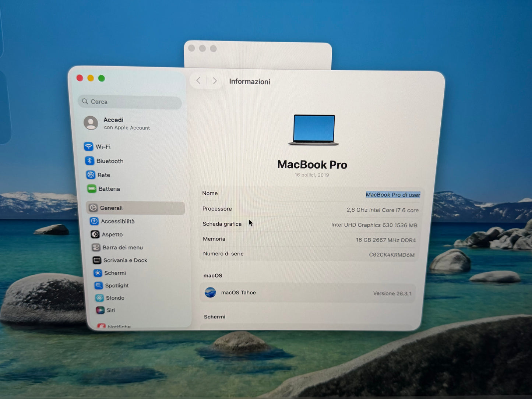Click the name field MacBook Pro di user
532x399 pixels.
[x=393, y=195]
